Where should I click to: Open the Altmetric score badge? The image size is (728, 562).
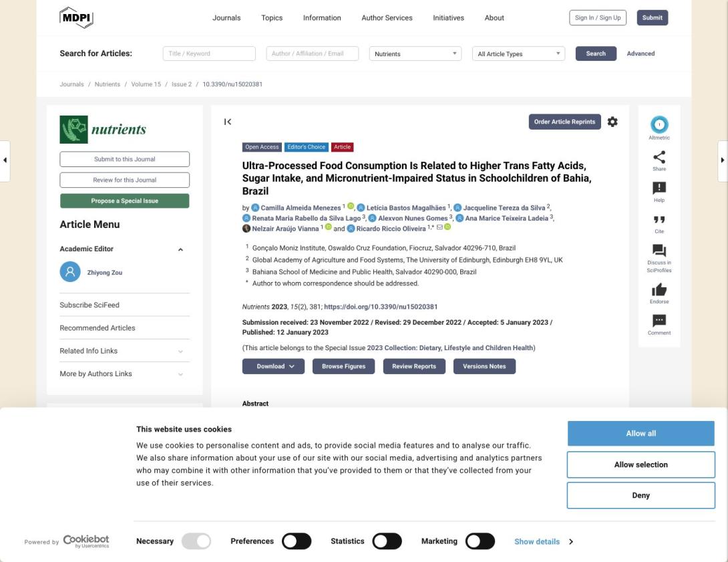659,124
